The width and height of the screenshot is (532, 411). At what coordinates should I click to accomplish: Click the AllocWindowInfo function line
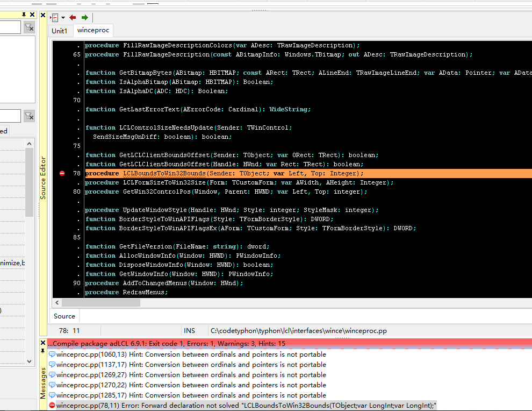pyautogui.click(x=183, y=256)
